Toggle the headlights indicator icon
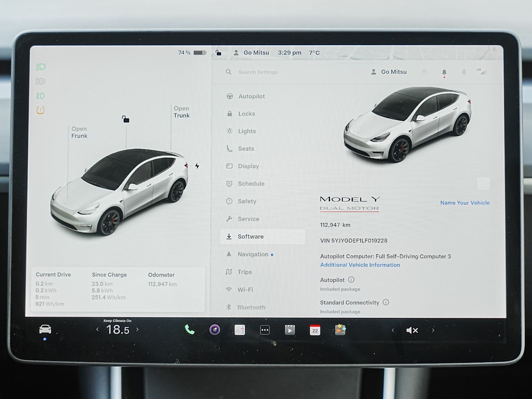 point(41,67)
